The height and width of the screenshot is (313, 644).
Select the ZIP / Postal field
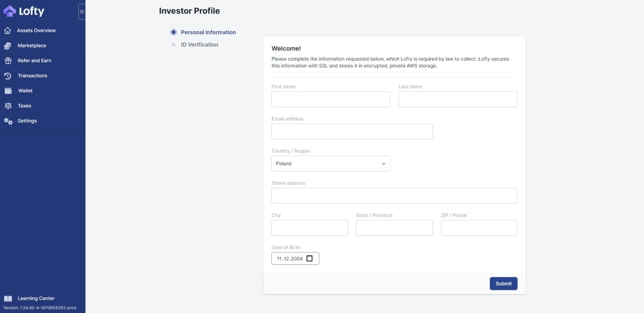click(x=479, y=228)
